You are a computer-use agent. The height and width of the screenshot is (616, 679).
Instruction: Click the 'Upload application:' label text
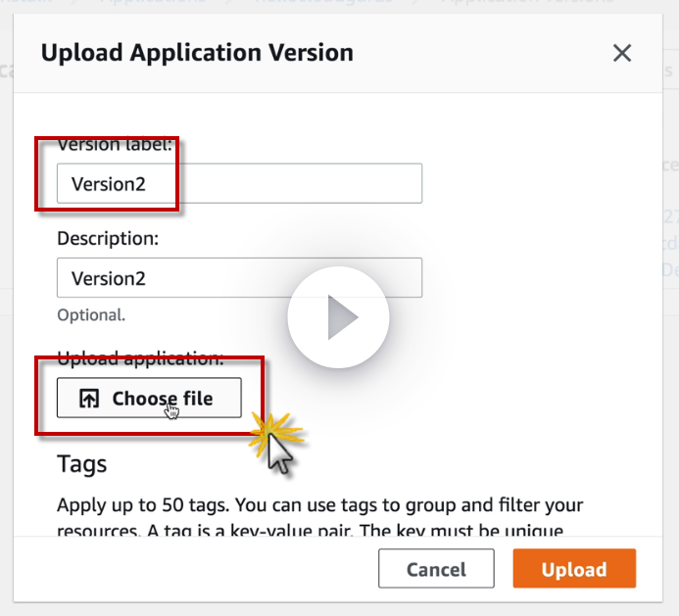140,357
